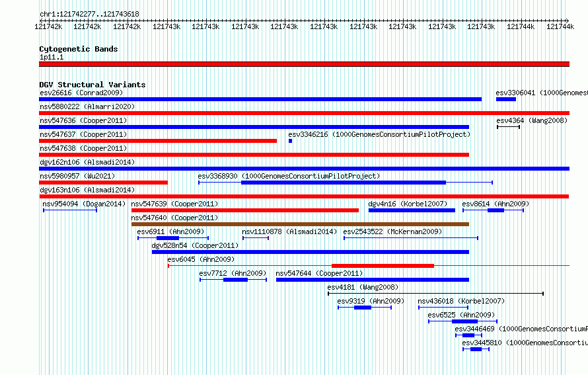
Task: Select nsv5980957 (Wu2021) red bar
Action: pyautogui.click(x=103, y=183)
